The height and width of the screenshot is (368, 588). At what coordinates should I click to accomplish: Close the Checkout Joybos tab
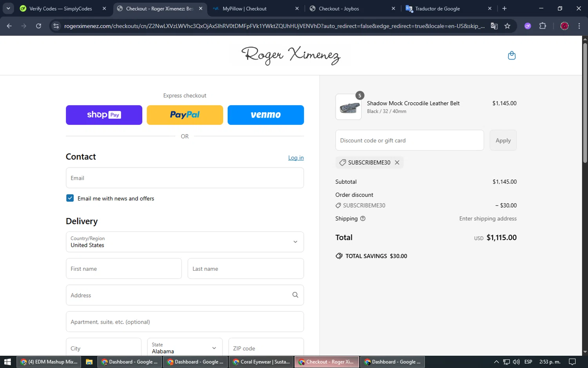click(393, 8)
